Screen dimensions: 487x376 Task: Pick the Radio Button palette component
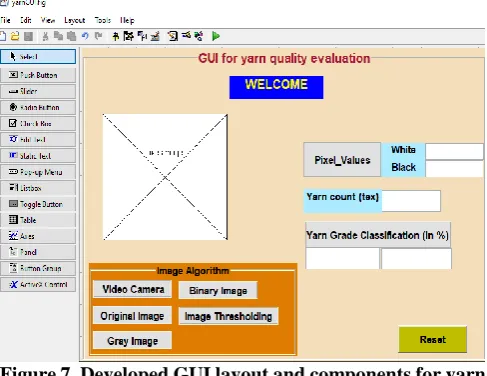(38, 107)
